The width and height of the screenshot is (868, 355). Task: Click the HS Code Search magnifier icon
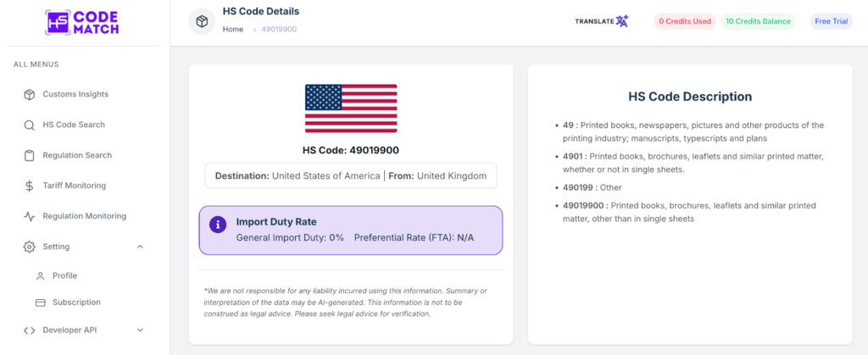29,125
